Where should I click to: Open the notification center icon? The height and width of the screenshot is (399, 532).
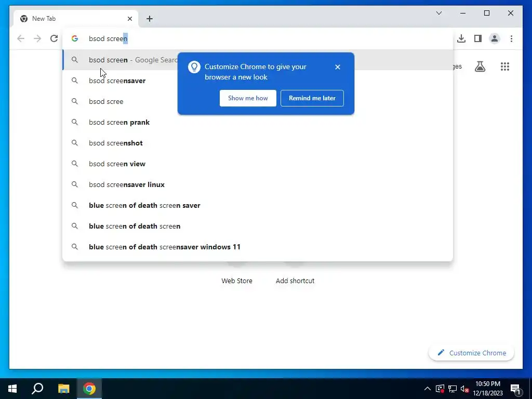point(516,389)
